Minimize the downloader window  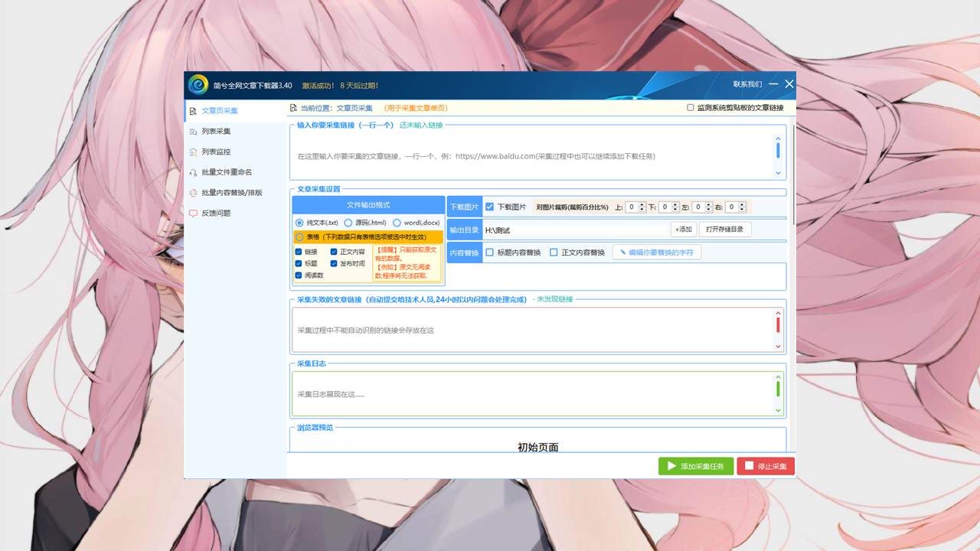pos(773,84)
